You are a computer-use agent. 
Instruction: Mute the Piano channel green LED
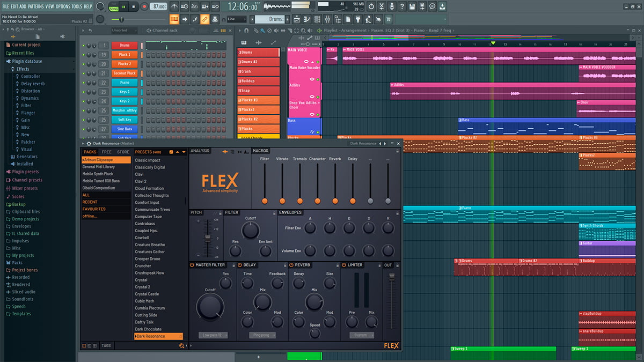click(x=83, y=83)
